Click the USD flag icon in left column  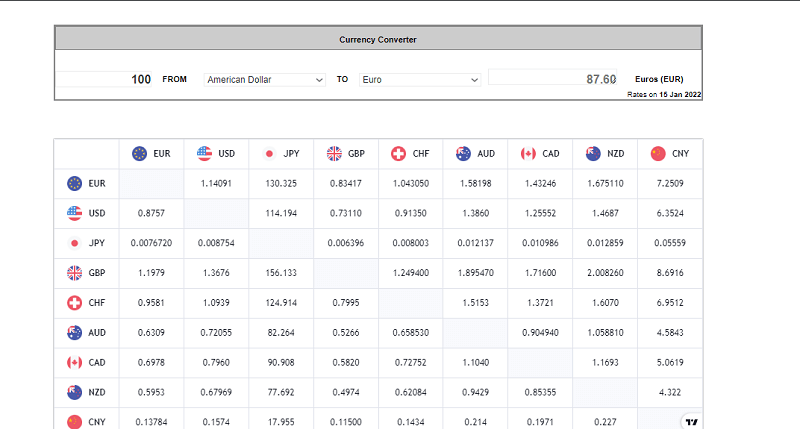tap(74, 213)
